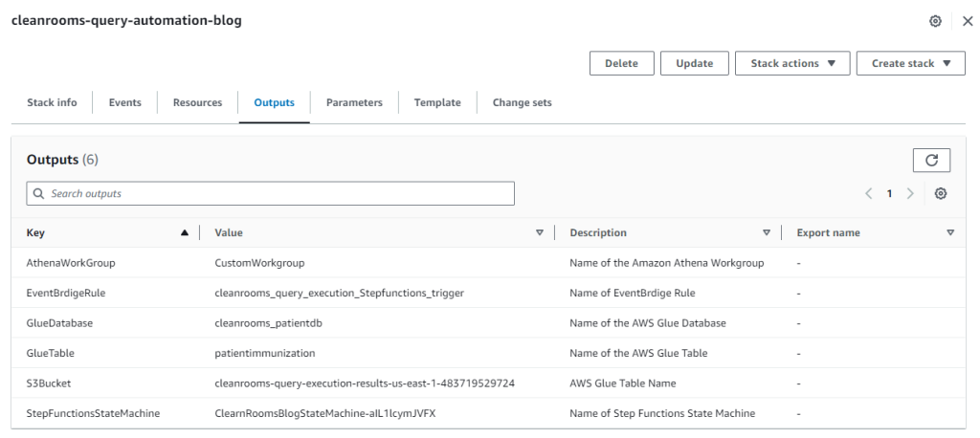Select the EventBrdigeRule key

(66, 293)
